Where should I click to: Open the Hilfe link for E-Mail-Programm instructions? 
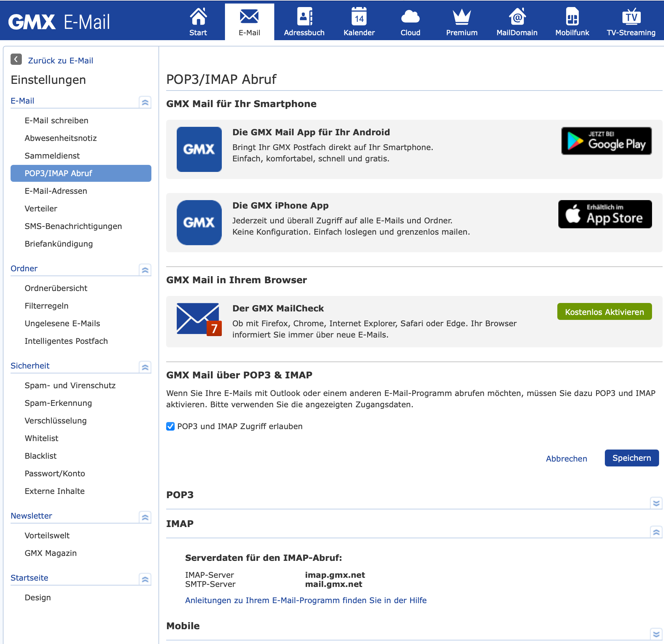tap(306, 600)
